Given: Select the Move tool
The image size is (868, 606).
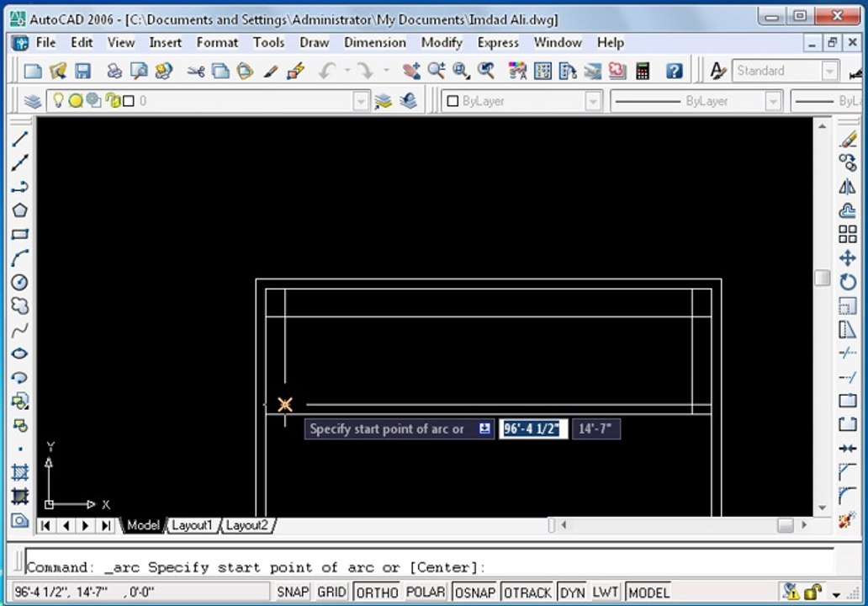Looking at the screenshot, I should (x=848, y=258).
